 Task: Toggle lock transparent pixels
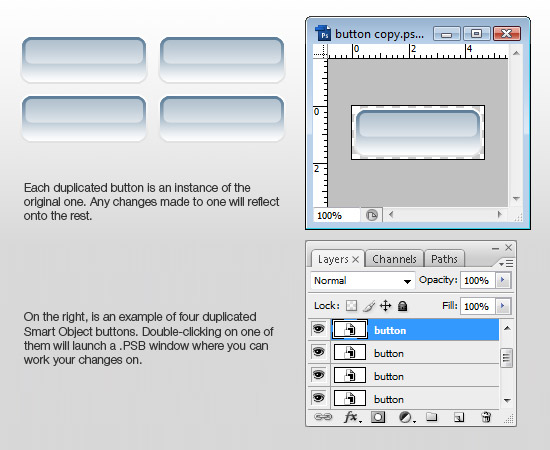[351, 305]
